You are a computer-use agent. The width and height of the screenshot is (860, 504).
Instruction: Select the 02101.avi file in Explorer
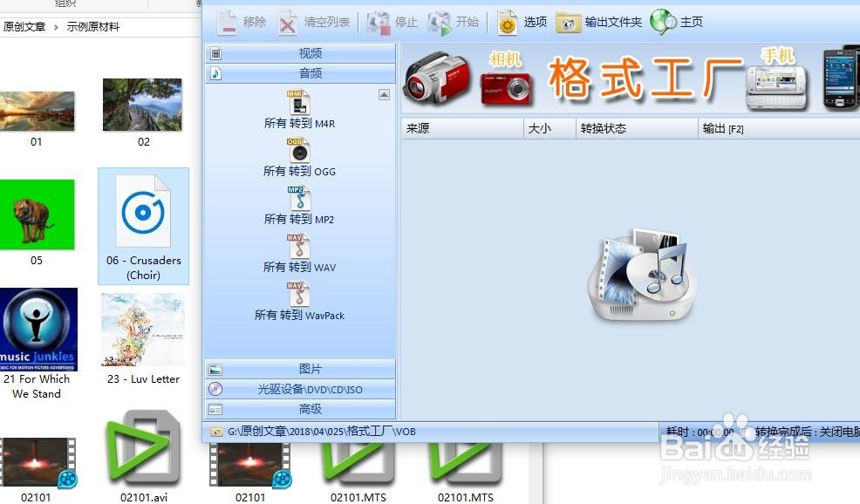tap(144, 456)
